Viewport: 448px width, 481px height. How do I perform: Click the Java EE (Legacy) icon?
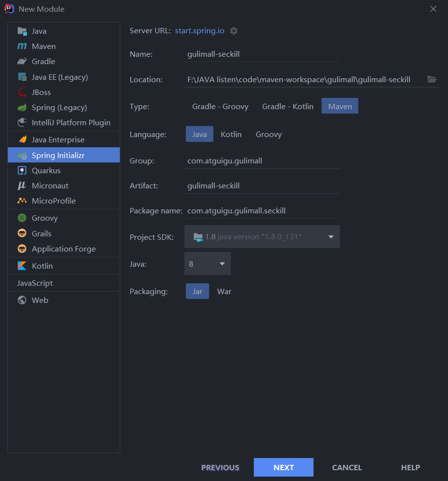22,77
